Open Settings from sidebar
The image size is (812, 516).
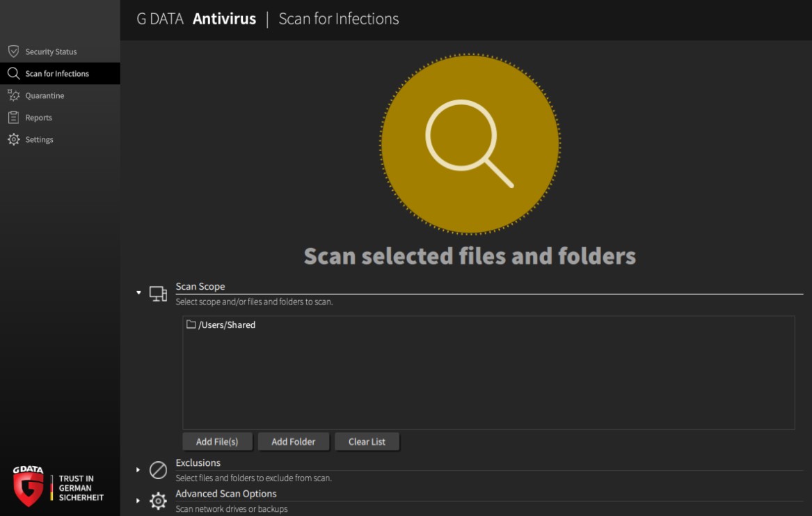pyautogui.click(x=60, y=139)
